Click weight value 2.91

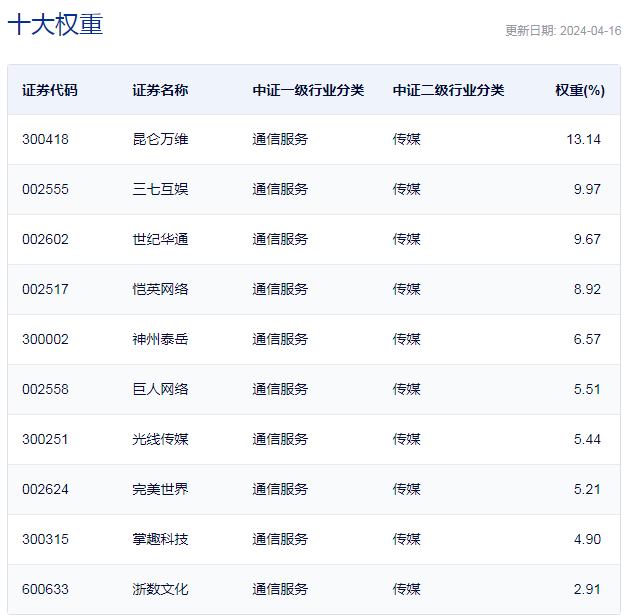click(x=587, y=590)
